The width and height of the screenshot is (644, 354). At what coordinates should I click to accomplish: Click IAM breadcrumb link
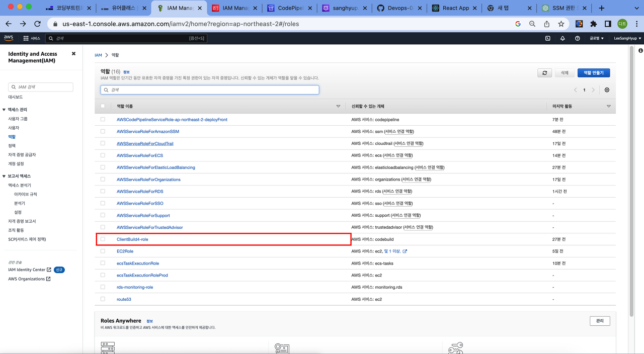(x=98, y=55)
